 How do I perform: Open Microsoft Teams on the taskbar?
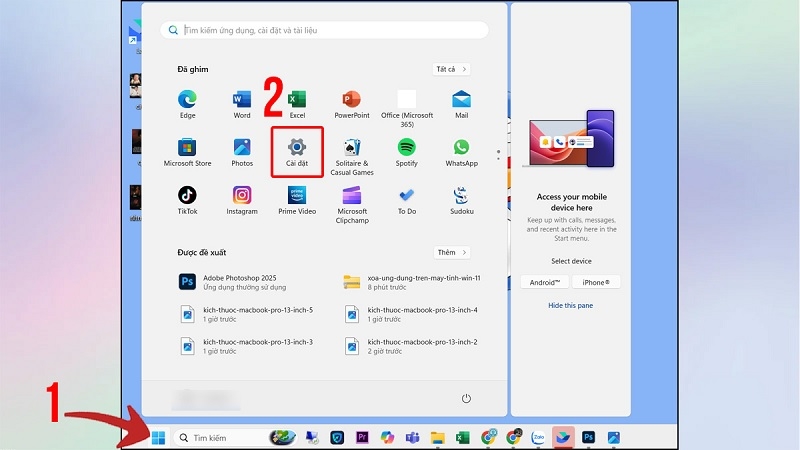click(412, 437)
